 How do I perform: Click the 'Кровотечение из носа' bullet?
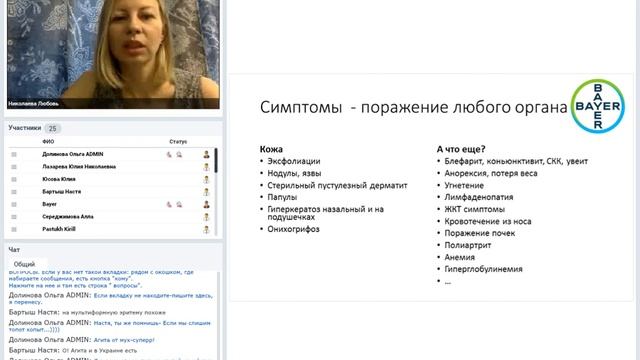click(488, 222)
